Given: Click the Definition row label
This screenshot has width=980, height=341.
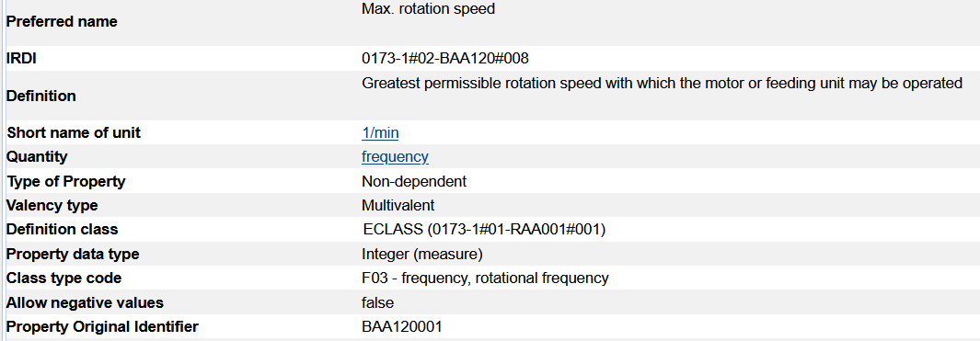Looking at the screenshot, I should click(41, 97).
